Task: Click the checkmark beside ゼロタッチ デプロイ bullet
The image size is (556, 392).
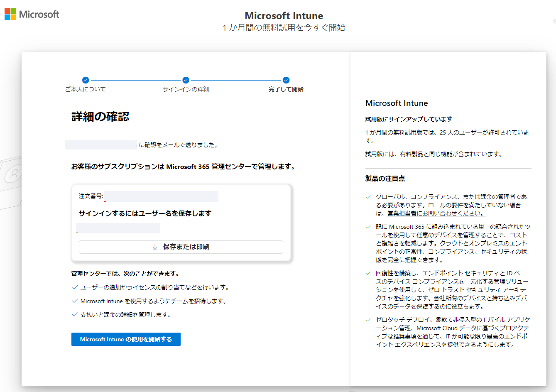Action: (368, 320)
